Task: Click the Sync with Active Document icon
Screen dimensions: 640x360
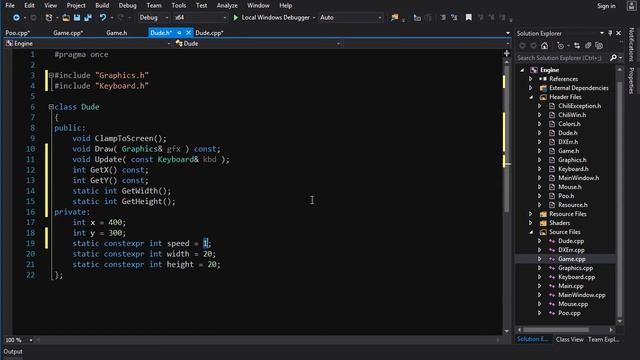Action: click(x=577, y=46)
